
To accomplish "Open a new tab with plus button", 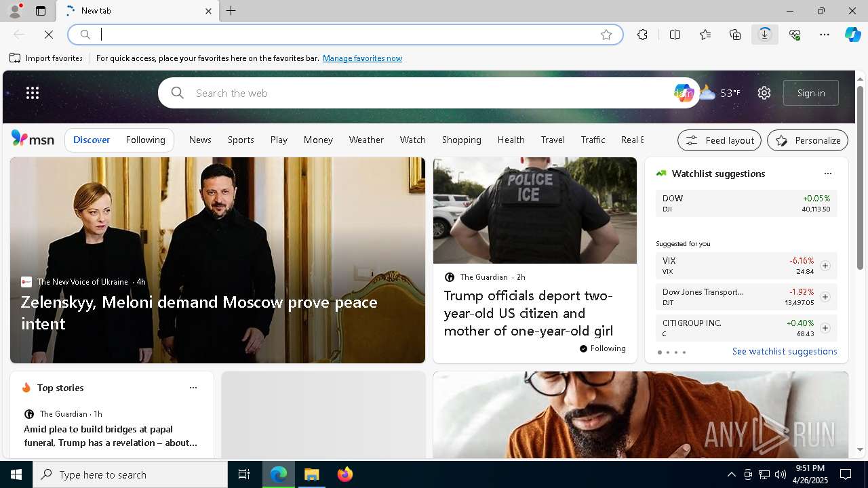I will 231,11.
